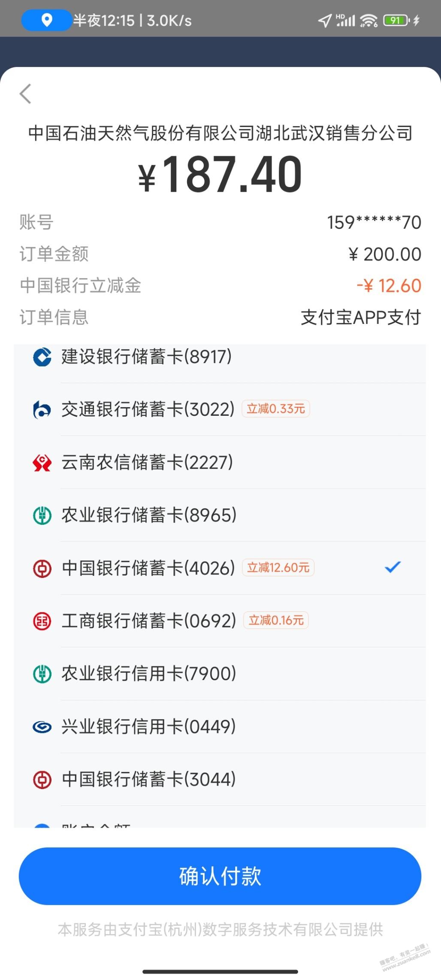Click the 立减12.60元 discount tag
Screen dimensions: 441x980
pyautogui.click(x=278, y=568)
